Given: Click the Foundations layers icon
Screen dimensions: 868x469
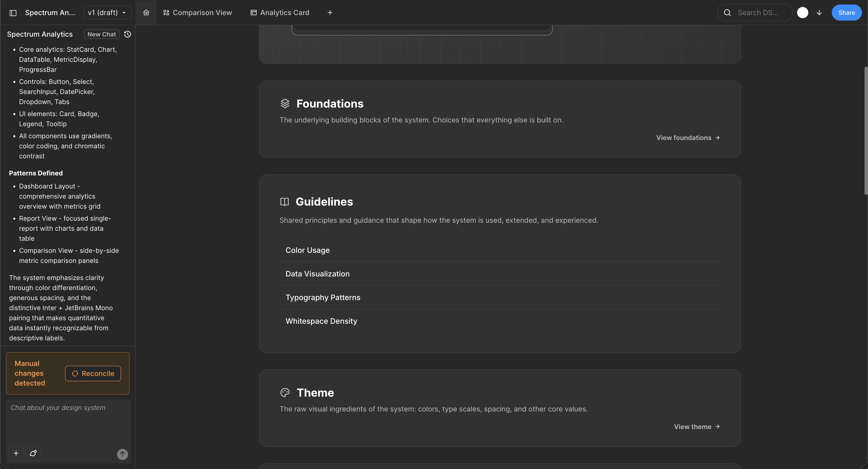Looking at the screenshot, I should point(285,103).
